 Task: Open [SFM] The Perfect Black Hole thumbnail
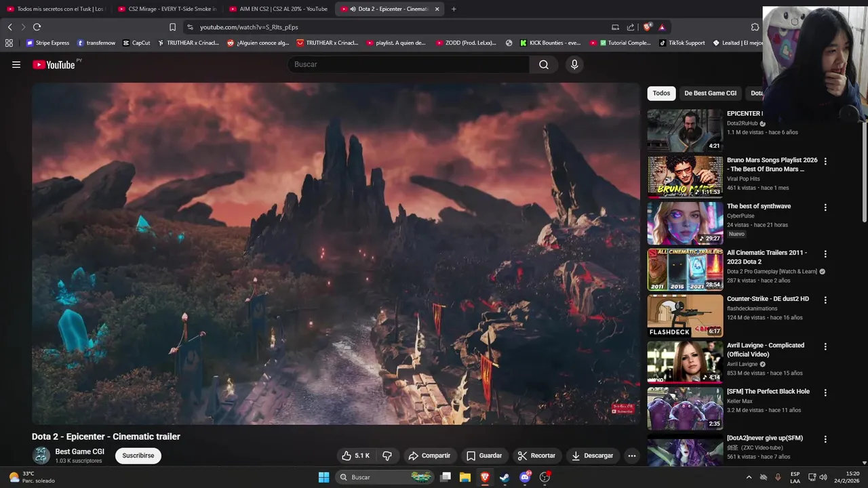[x=685, y=408]
